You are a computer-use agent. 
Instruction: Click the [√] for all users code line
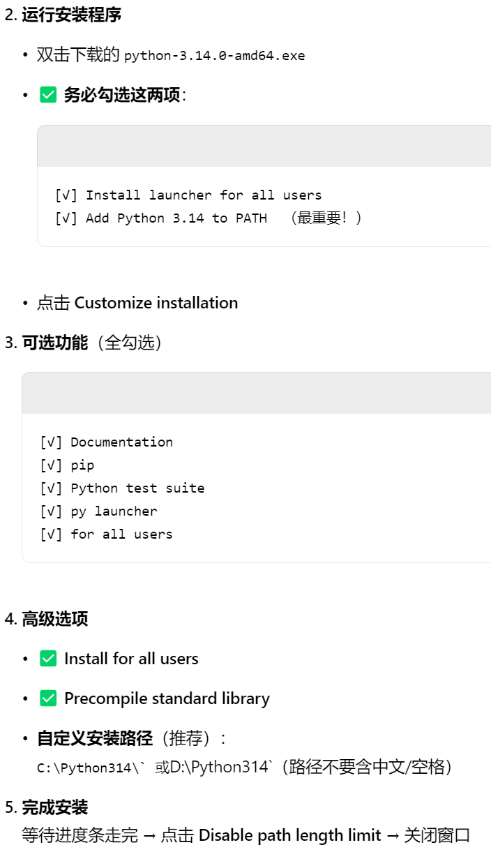coord(107,534)
